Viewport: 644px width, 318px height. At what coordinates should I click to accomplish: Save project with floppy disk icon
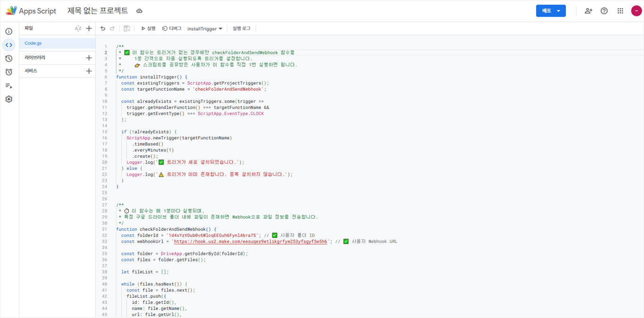(x=127, y=29)
